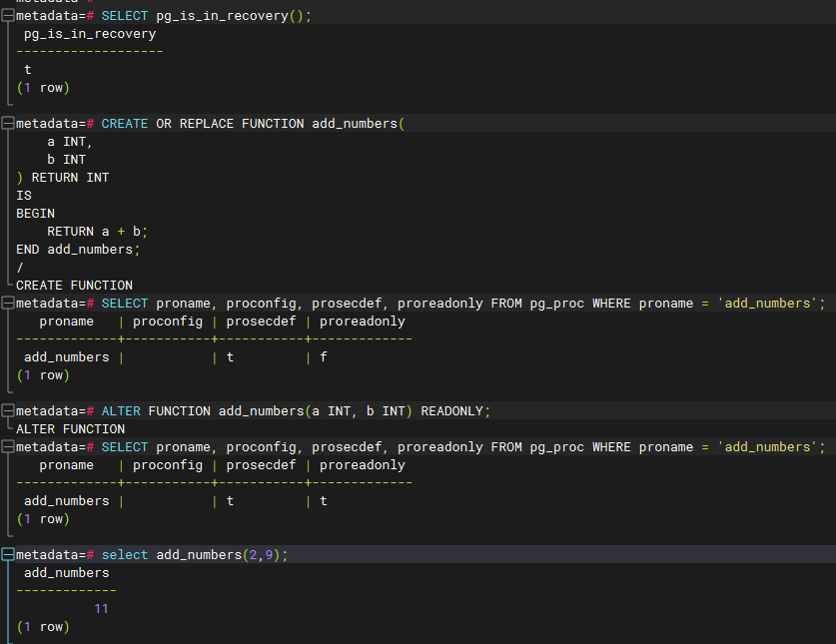Collapse the ALTER FUNCTION command block

click(7, 411)
